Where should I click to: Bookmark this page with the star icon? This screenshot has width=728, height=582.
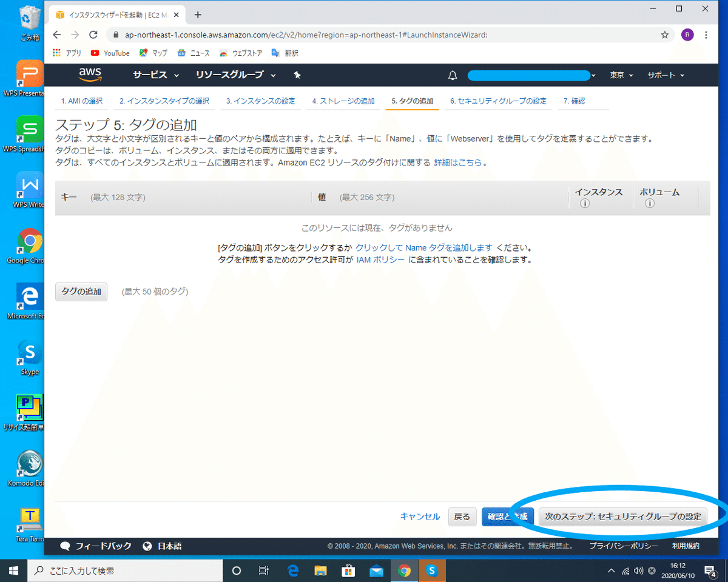[x=665, y=35]
